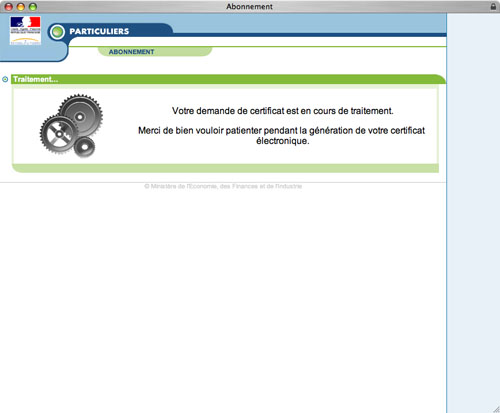Close the Abonnement window with red button
Image resolution: width=500 pixels, height=413 pixels.
(9, 7)
